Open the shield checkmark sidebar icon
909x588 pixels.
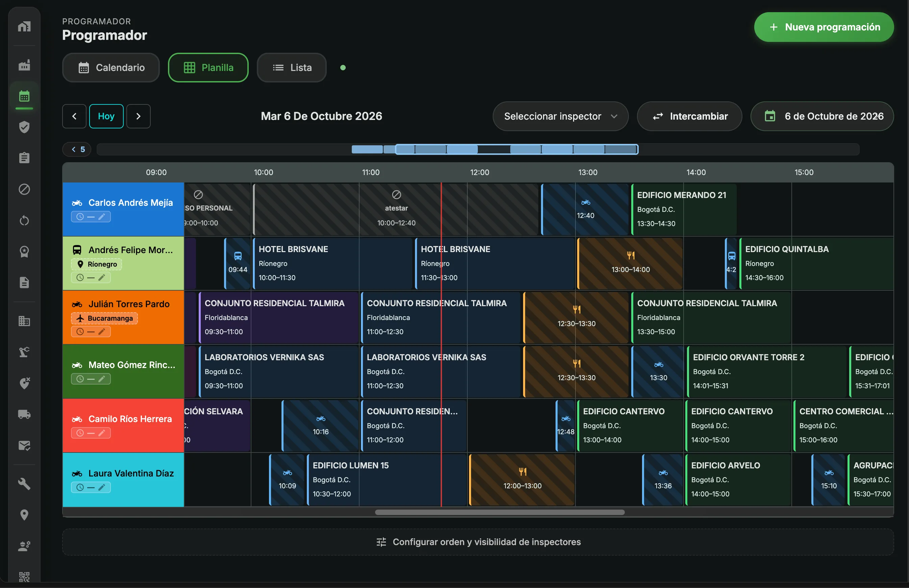[24, 127]
